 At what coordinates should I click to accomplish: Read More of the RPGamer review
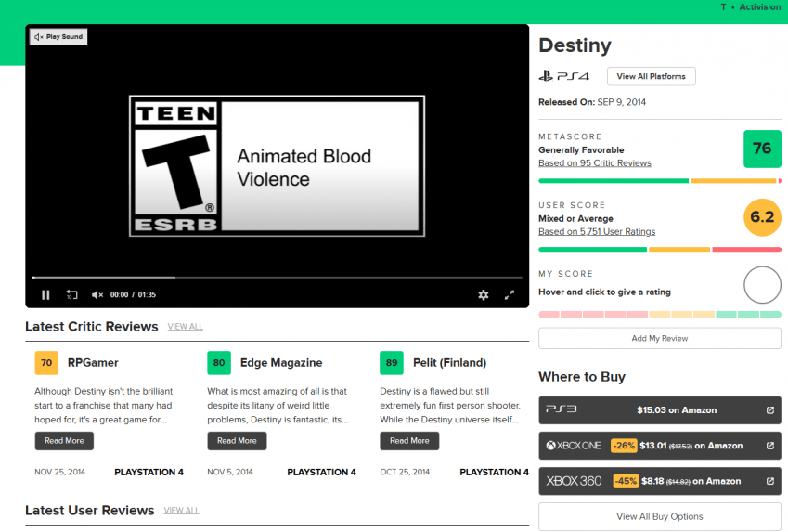64,441
